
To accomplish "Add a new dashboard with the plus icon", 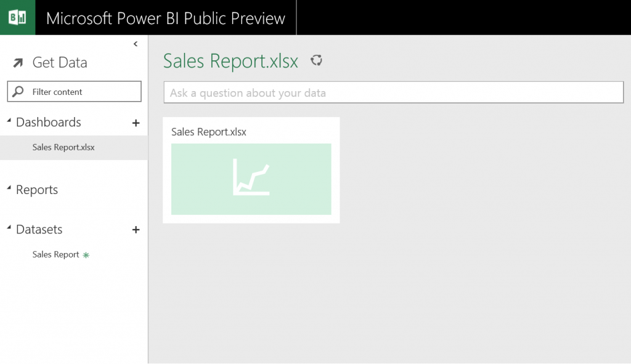I will [x=136, y=123].
